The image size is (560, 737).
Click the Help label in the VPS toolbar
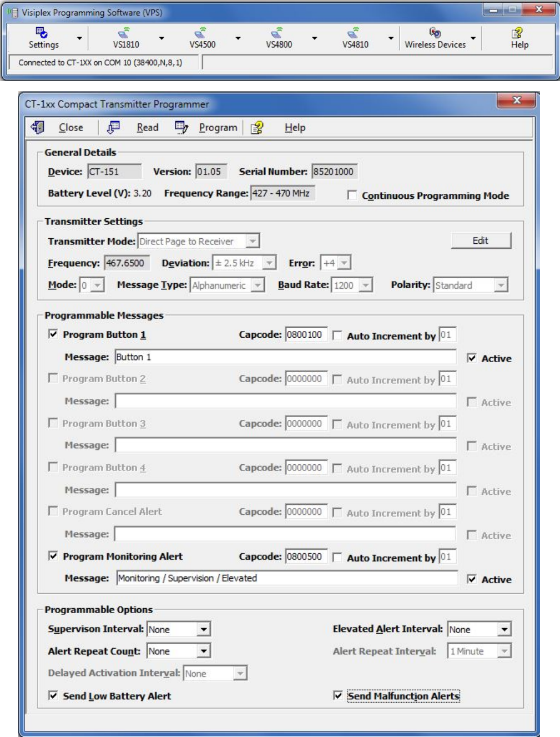point(519,44)
